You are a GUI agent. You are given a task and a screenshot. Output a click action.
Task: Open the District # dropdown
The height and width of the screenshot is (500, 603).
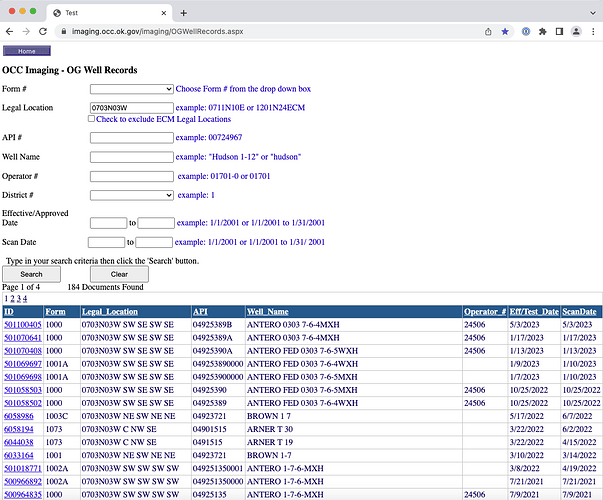pos(132,195)
